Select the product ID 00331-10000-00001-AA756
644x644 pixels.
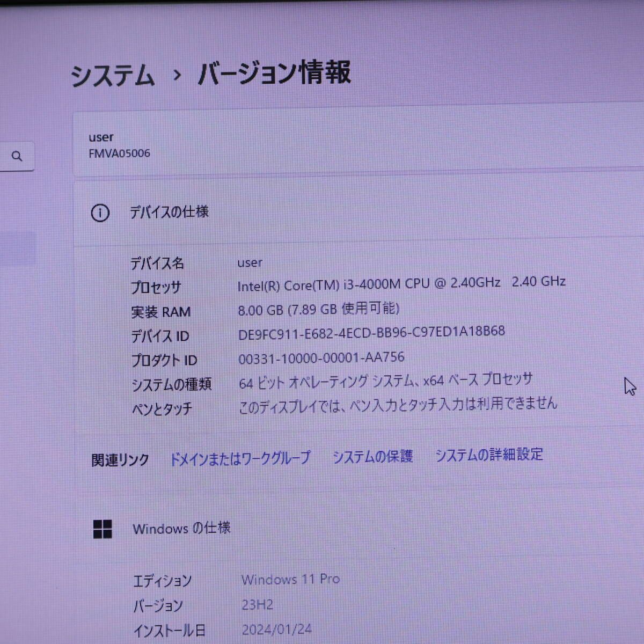pos(321,358)
